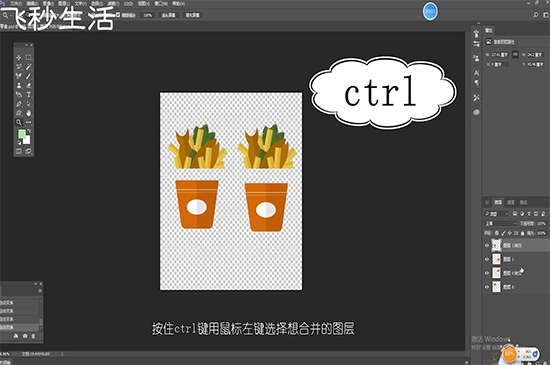Choose the Magic Wand tool
The image size is (550, 365).
click(x=29, y=67)
